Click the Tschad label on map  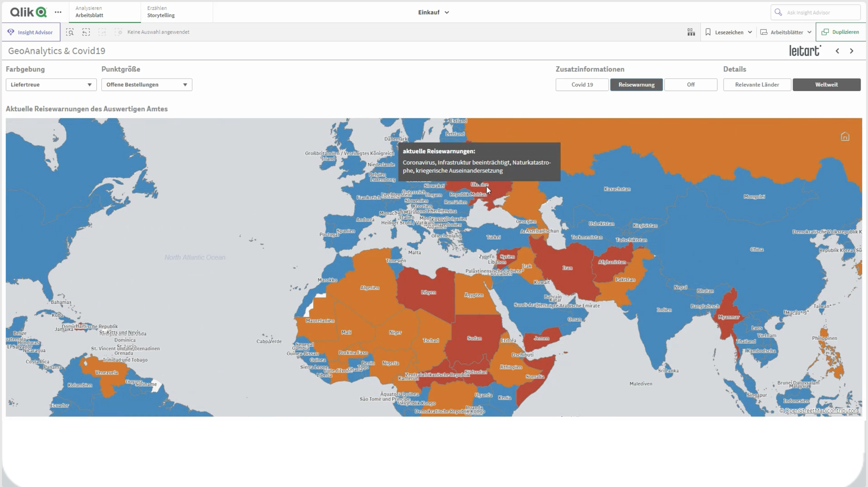431,340
